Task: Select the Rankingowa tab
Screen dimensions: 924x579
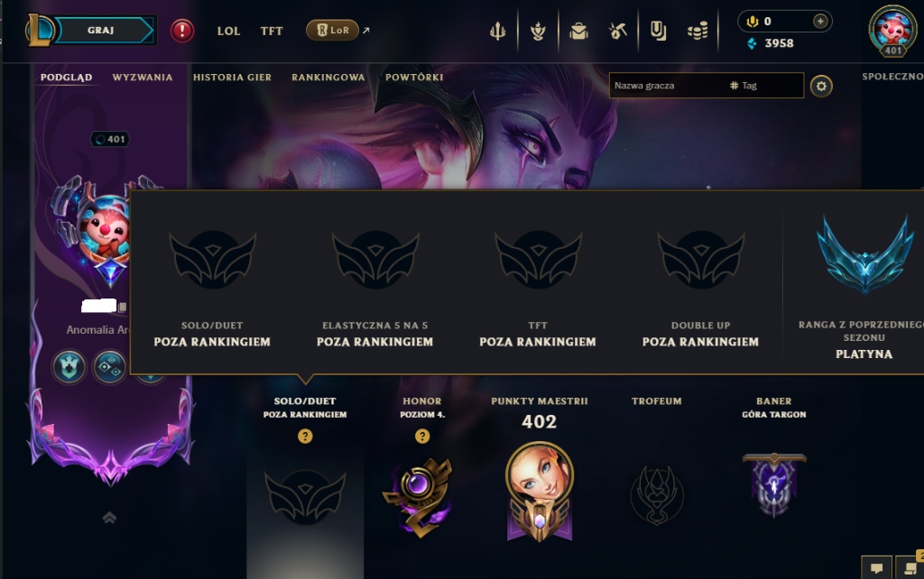Action: click(328, 78)
